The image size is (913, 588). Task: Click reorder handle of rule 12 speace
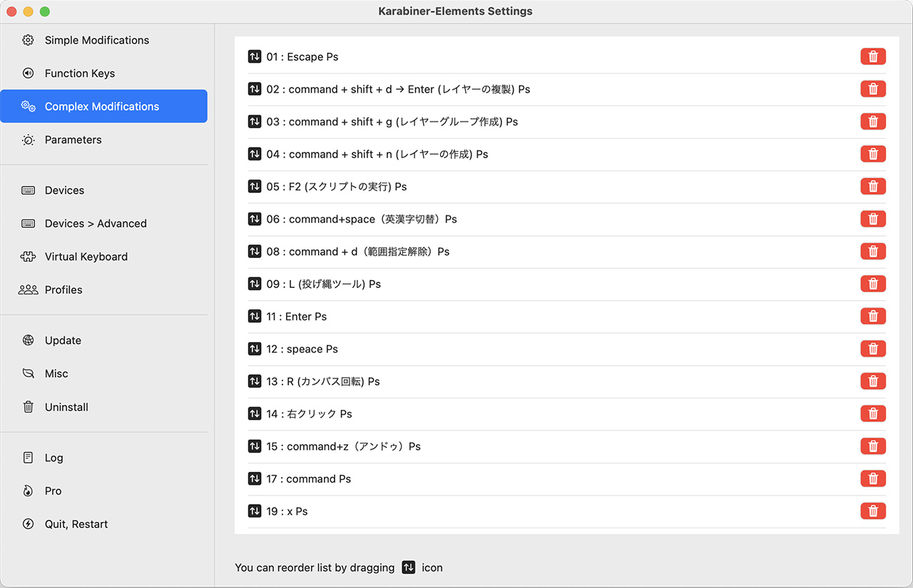(255, 349)
